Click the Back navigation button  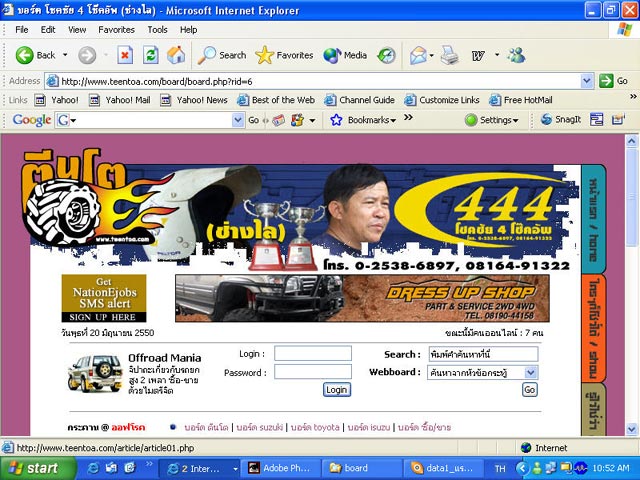pyautogui.click(x=35, y=55)
